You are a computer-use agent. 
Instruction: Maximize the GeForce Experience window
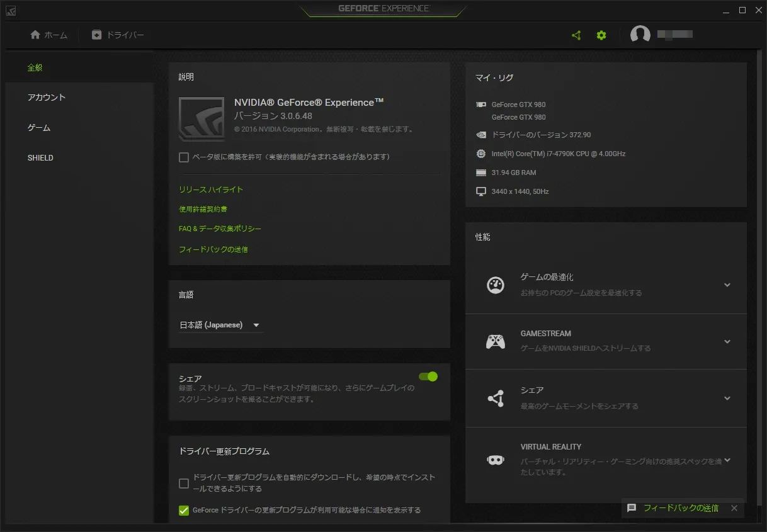click(742, 10)
